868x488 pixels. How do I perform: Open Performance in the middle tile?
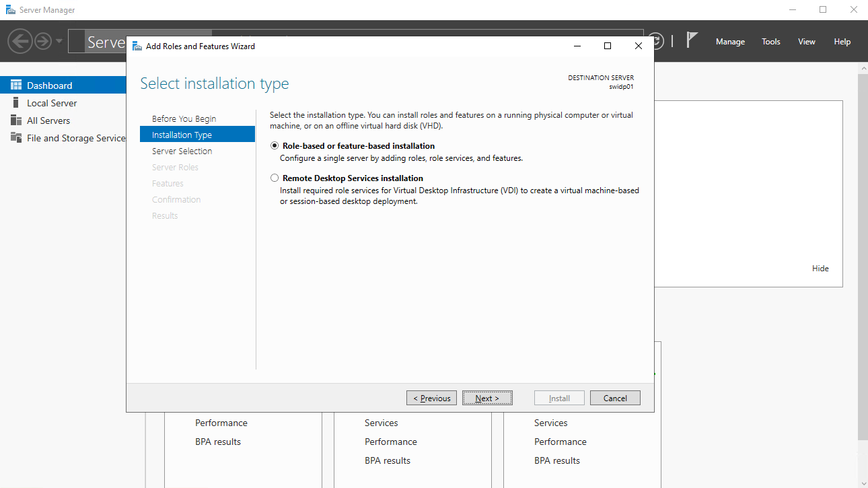(x=391, y=442)
